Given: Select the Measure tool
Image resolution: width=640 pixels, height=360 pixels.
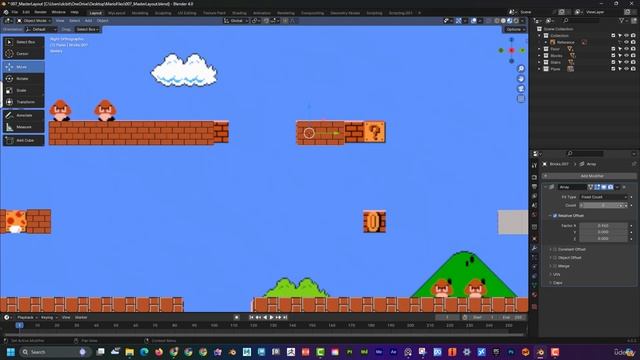Looking at the screenshot, I should click(24, 127).
